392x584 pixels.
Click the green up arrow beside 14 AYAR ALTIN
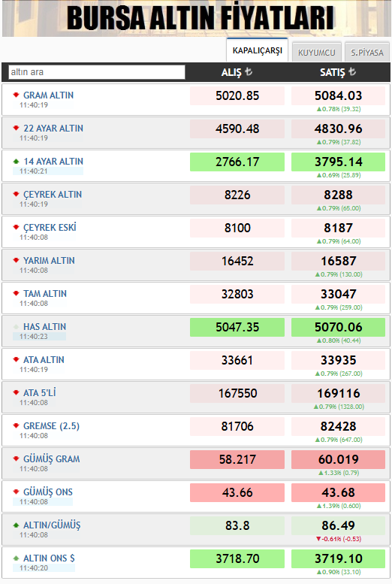tap(16, 162)
